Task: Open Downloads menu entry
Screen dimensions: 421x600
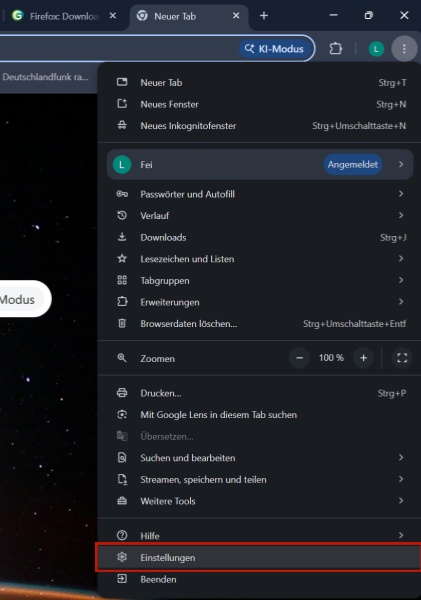Action: [259, 237]
